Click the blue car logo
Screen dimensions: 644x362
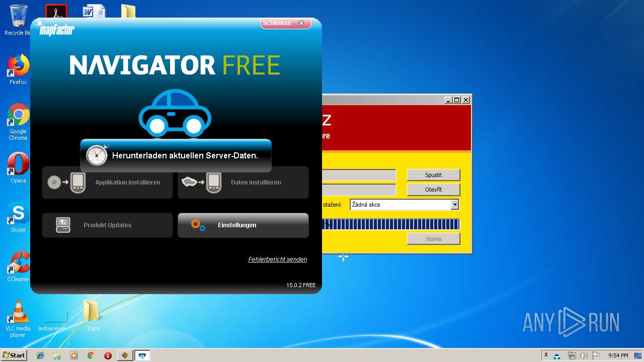pos(175,114)
